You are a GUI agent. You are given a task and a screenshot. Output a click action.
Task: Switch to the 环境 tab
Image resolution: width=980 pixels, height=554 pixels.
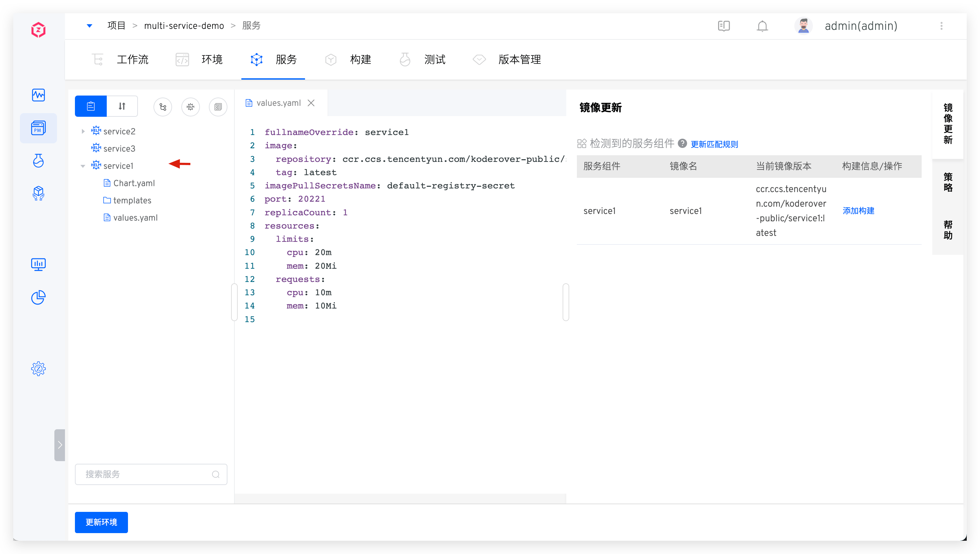pos(212,59)
